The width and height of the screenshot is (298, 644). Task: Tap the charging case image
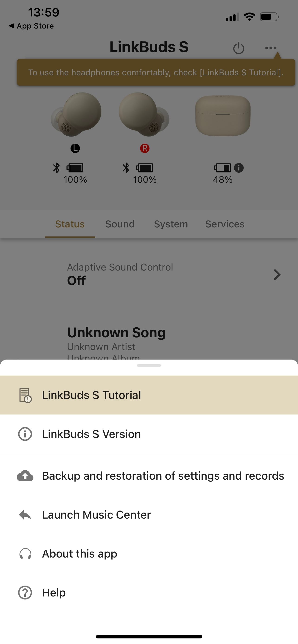(x=223, y=115)
